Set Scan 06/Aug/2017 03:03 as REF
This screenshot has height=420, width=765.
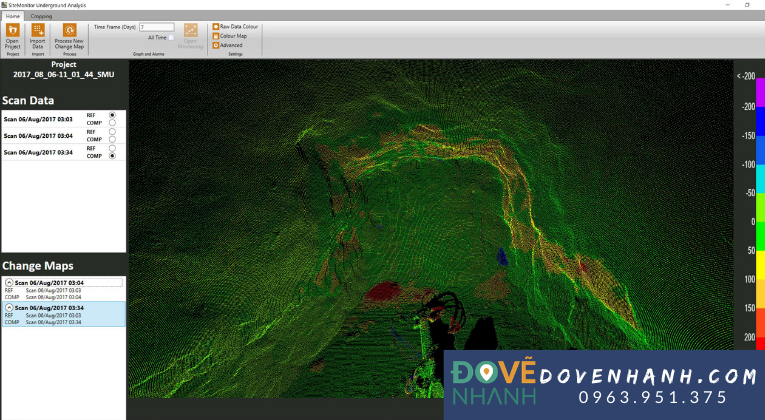point(112,115)
